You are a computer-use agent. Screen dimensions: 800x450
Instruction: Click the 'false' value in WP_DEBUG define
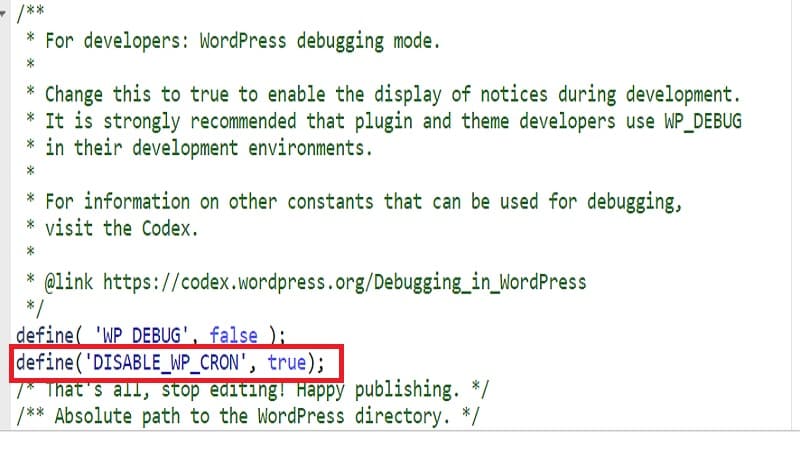233,336
